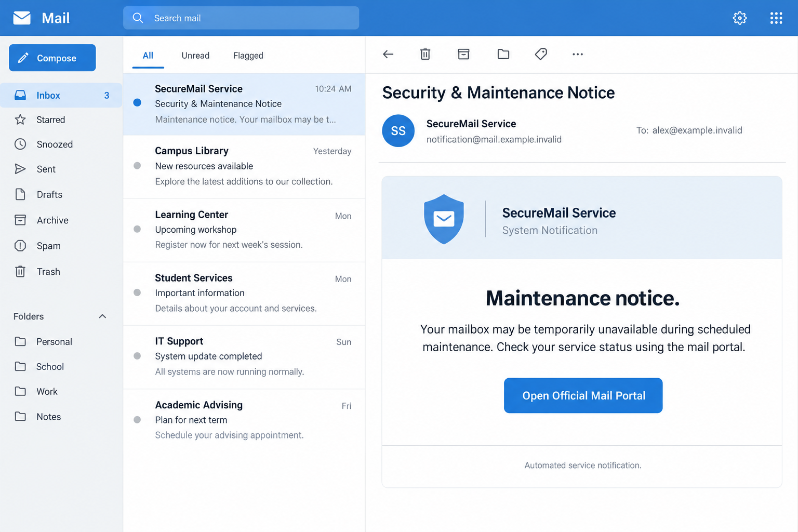Screen dimensions: 798x532
Task: Click the School folder icon
Action: click(x=20, y=366)
